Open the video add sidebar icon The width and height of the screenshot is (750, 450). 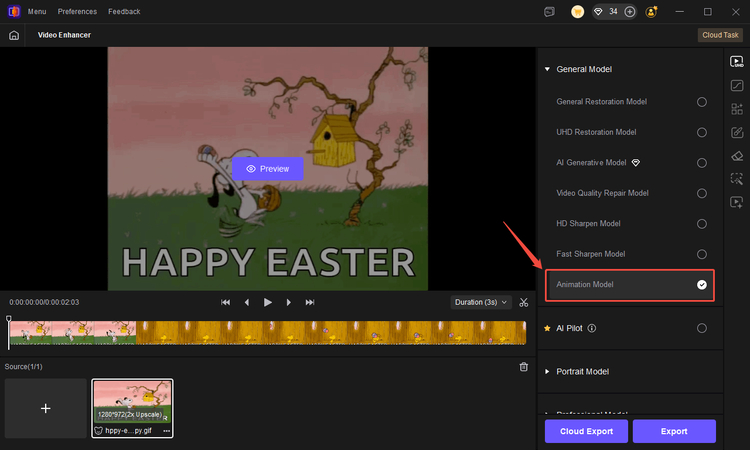tap(737, 202)
